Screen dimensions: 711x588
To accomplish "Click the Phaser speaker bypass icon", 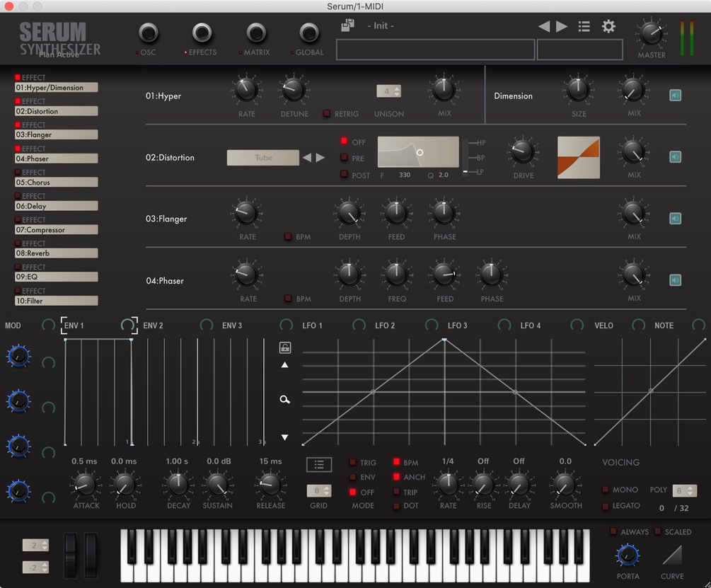I will point(675,280).
